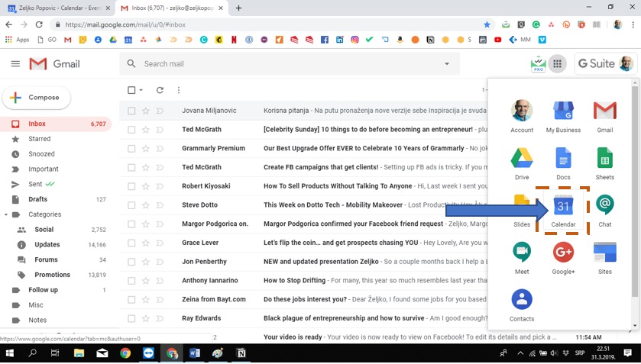Open Sheets from the apps panel
The width and height of the screenshot is (641, 364).
[604, 164]
